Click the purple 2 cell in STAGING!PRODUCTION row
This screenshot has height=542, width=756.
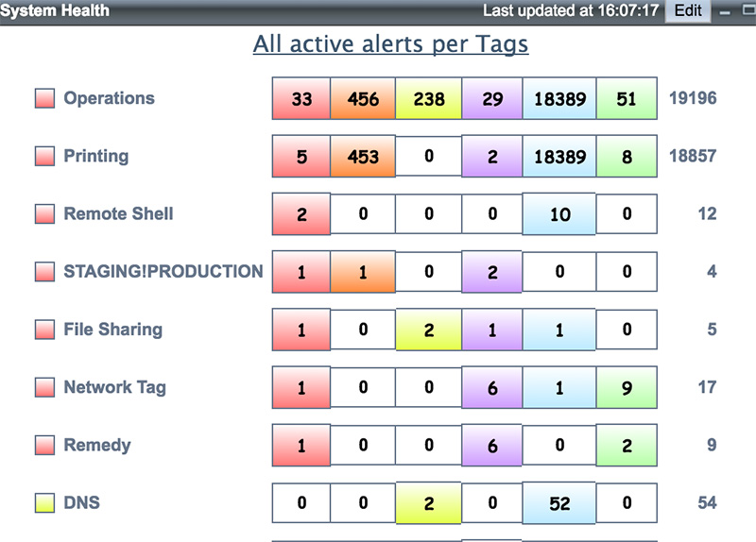click(x=491, y=272)
